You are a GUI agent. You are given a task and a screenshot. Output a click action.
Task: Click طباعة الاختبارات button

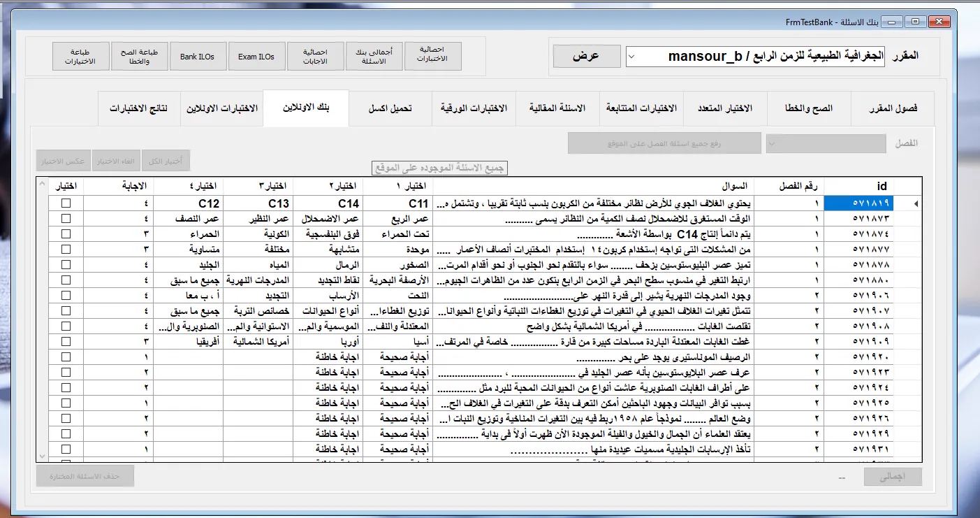coord(81,56)
